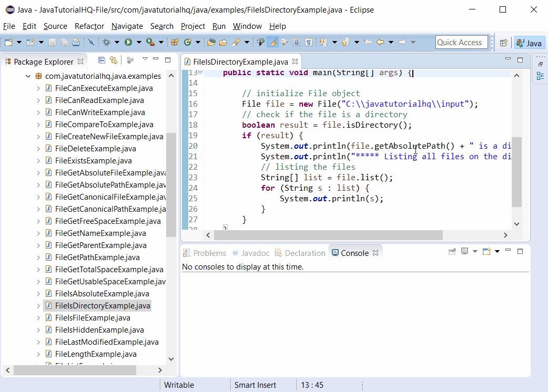Screen dimensions: 548x392
Task: Open the New Java Class dropdown arrow
Action: click(x=198, y=42)
